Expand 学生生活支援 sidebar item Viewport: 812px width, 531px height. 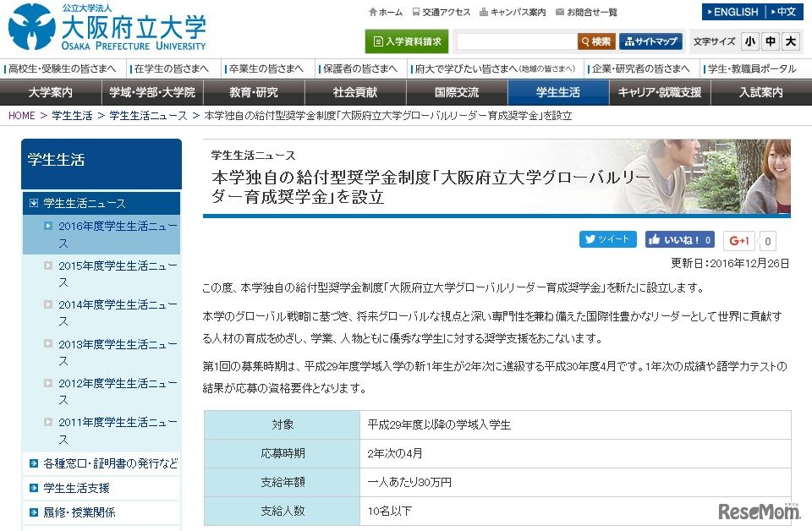pos(101,488)
